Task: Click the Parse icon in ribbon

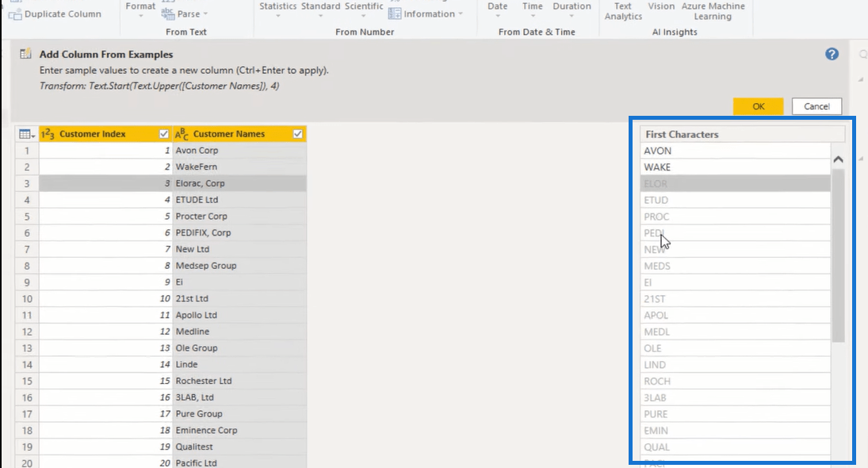Action: coord(168,13)
